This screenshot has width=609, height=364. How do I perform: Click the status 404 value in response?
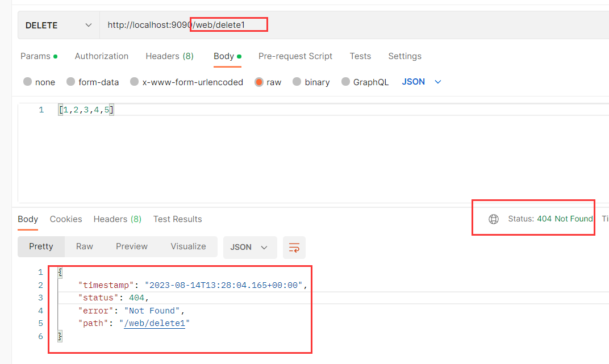coord(137,298)
